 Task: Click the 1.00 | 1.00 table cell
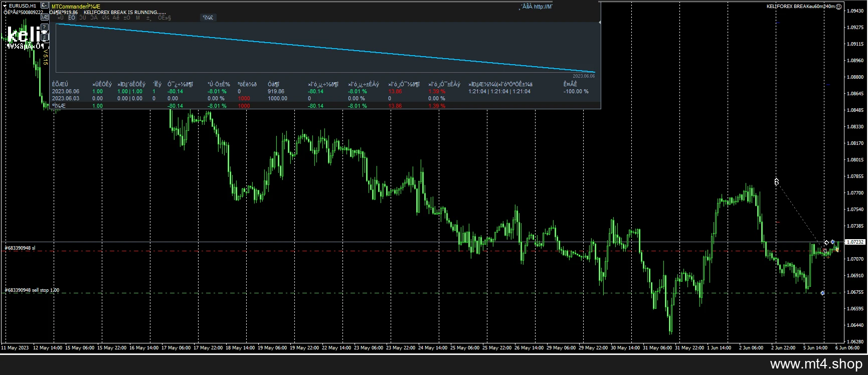click(130, 91)
